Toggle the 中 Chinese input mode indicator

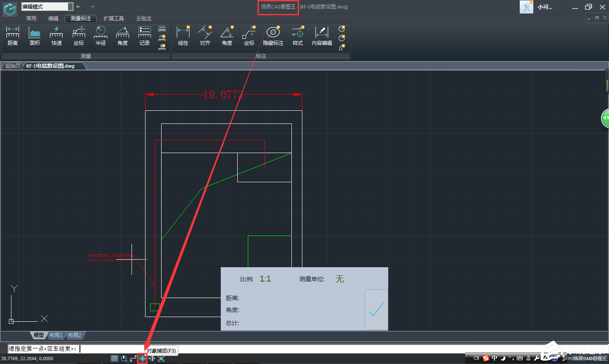point(494,358)
